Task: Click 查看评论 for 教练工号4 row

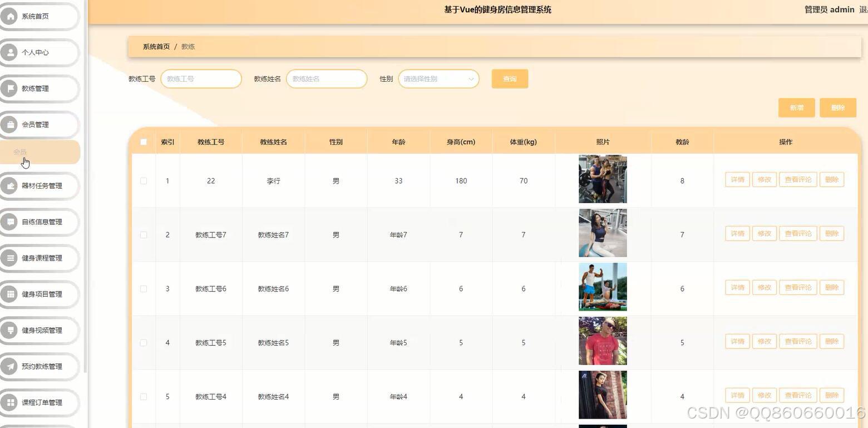Action: pos(798,396)
